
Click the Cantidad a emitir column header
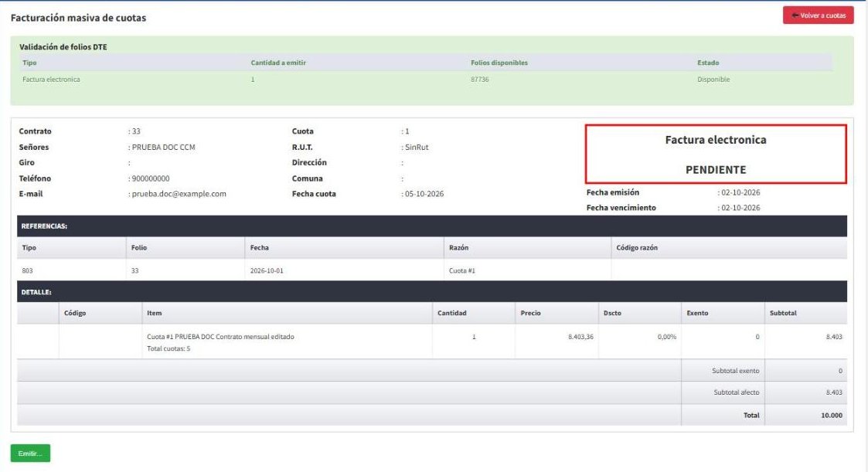point(278,63)
